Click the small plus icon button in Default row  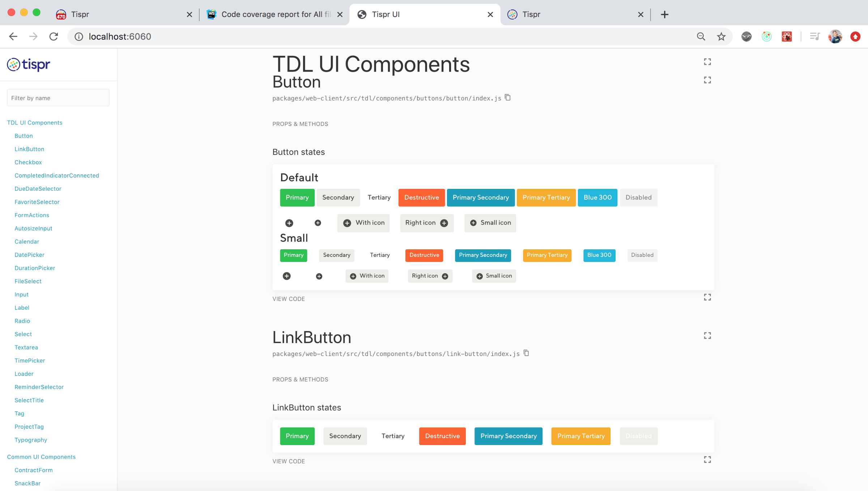318,223
